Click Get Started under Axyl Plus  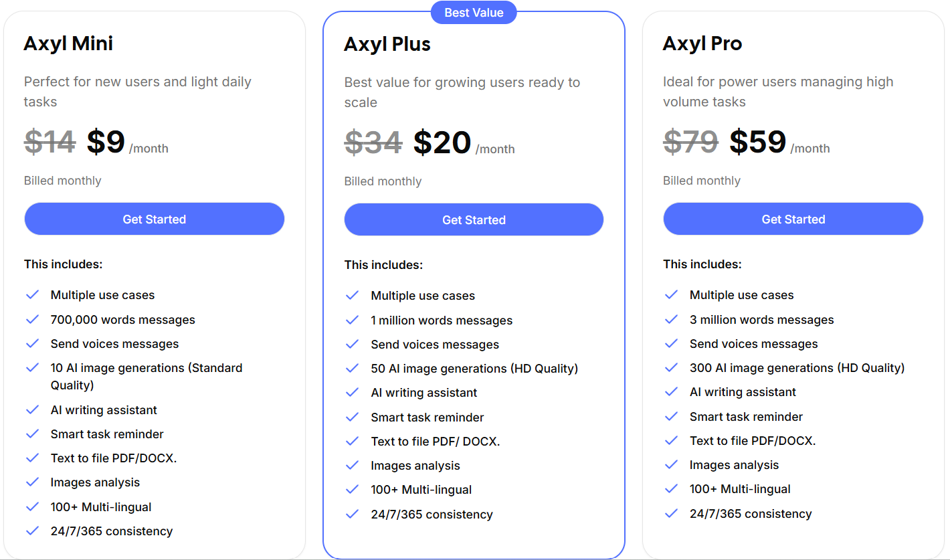[x=474, y=220]
